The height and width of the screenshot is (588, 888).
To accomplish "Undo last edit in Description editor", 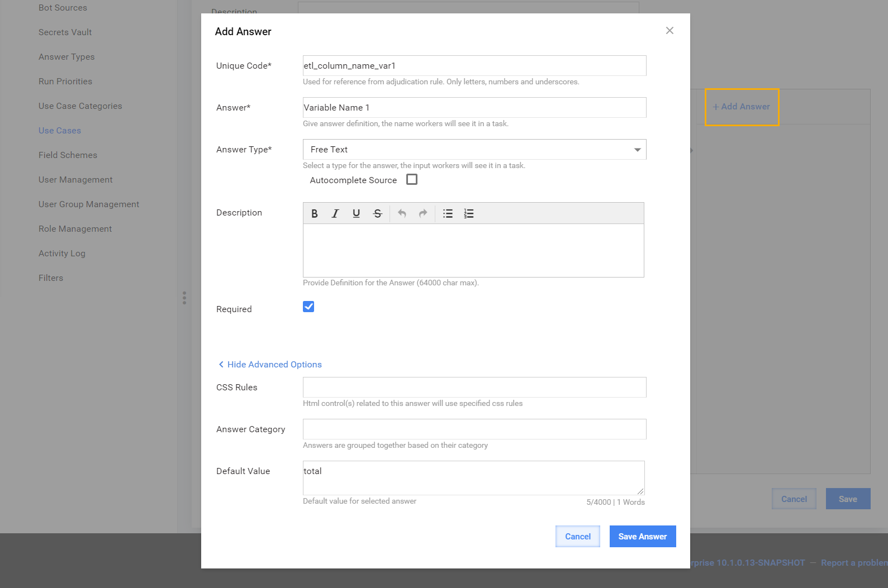I will (402, 213).
